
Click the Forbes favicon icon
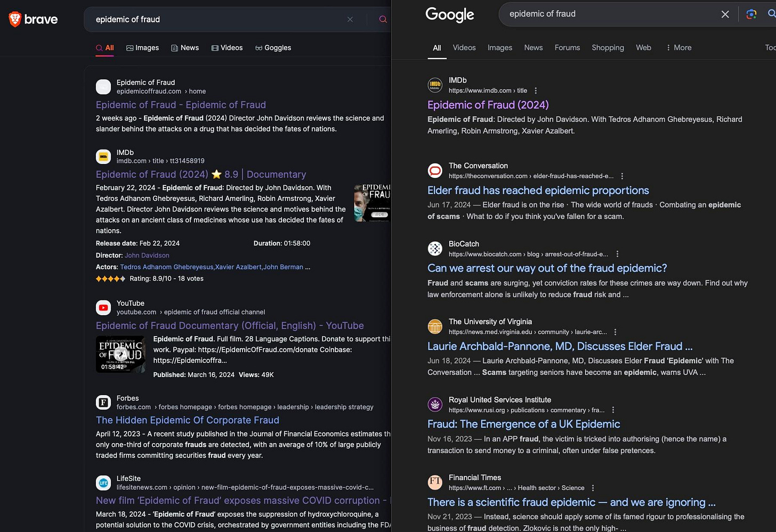(x=103, y=403)
